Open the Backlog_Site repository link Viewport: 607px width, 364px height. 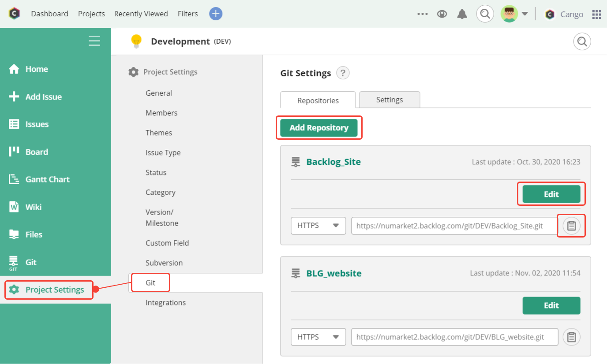(333, 162)
